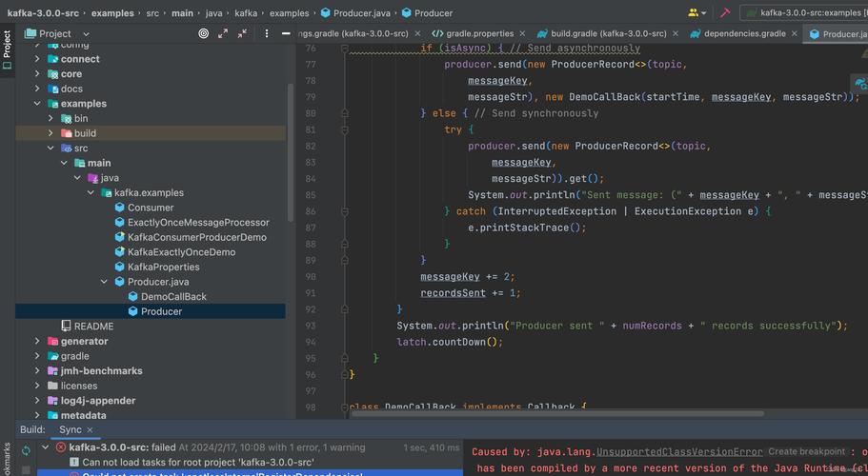
Task: Collapse the Producer.java node
Action: 104,282
